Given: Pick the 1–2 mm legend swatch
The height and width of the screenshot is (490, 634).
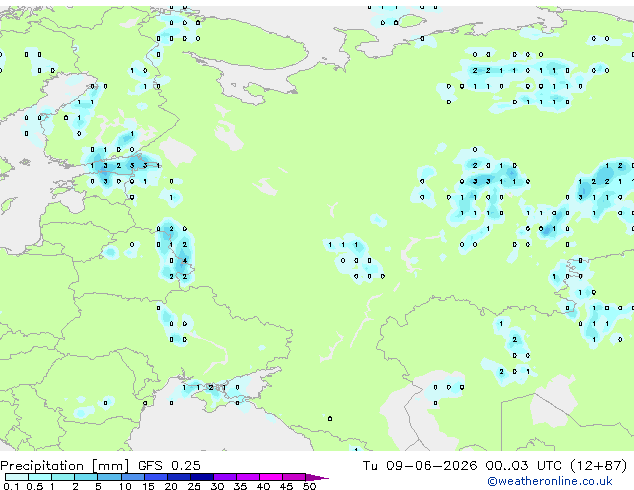Looking at the screenshot, I should point(63,477).
